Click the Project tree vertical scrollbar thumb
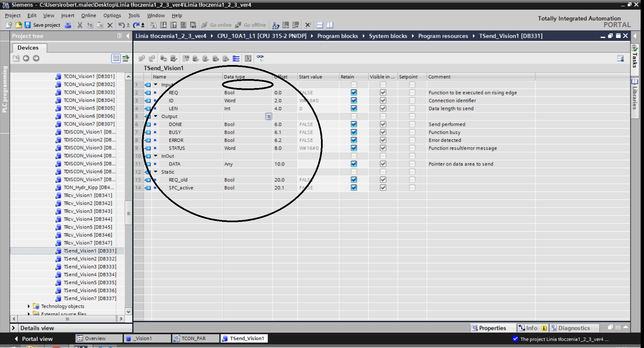644x348 pixels. tap(128, 213)
